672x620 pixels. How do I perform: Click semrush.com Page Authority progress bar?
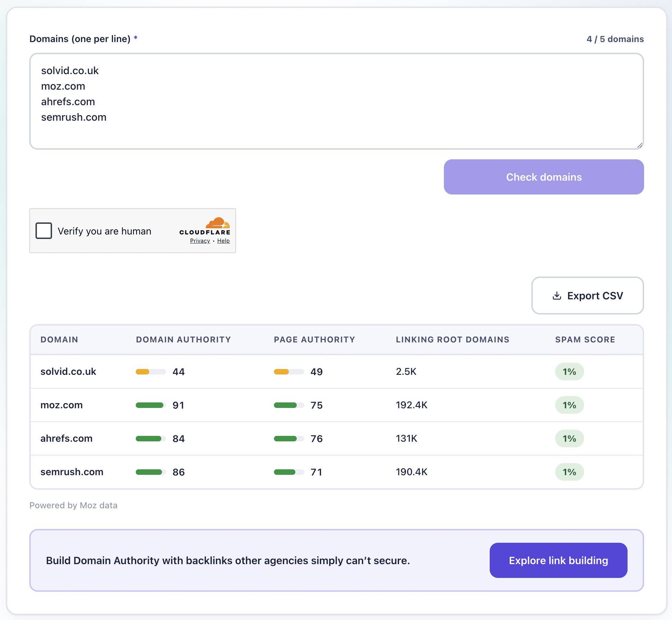click(x=289, y=472)
